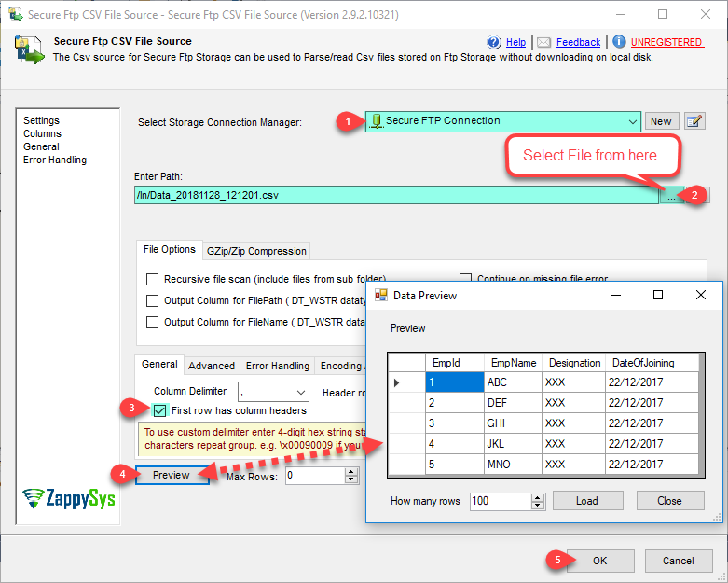Select the EmpId cell with value 5
Viewport: 728px width, 583px height.
[455, 465]
